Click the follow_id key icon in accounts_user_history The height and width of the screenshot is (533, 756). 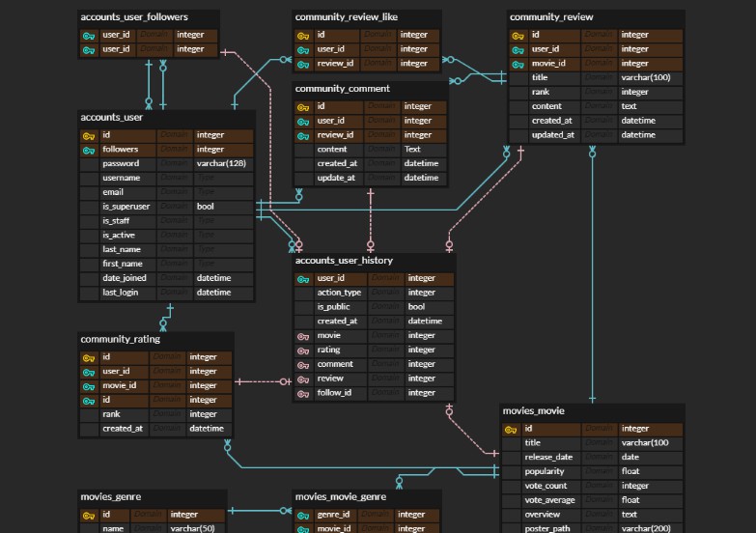coord(303,393)
